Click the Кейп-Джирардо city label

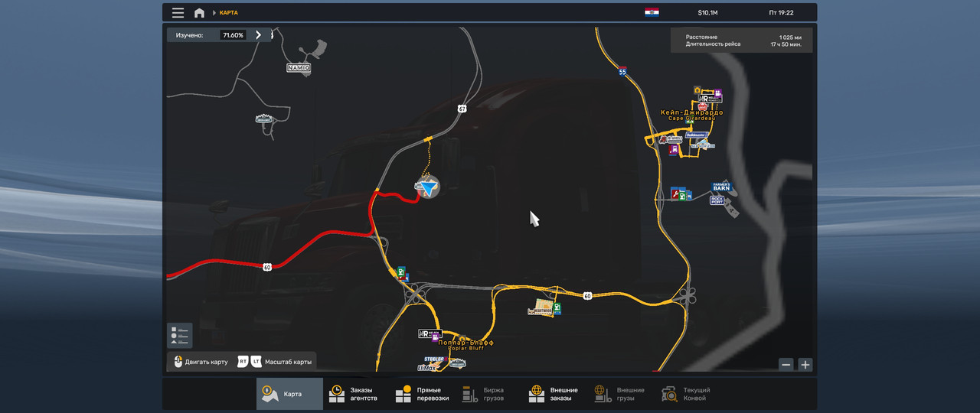pyautogui.click(x=692, y=112)
